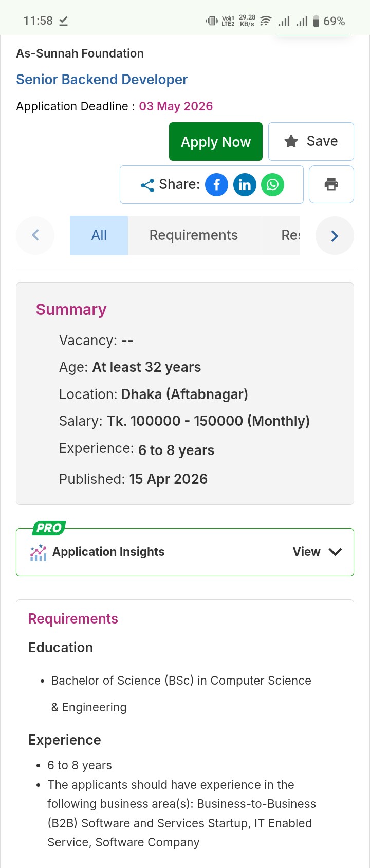
Task: Click the Application Insights label
Action: [x=108, y=552]
